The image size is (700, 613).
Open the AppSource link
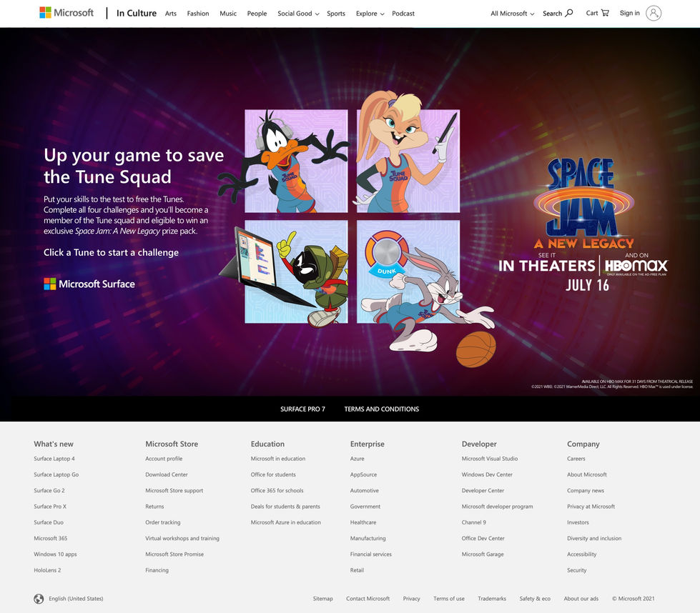pos(363,474)
